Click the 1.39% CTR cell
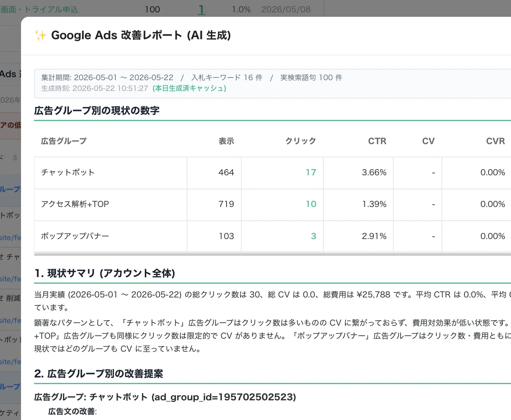Viewport: 511px width, 420px height. coord(359,205)
